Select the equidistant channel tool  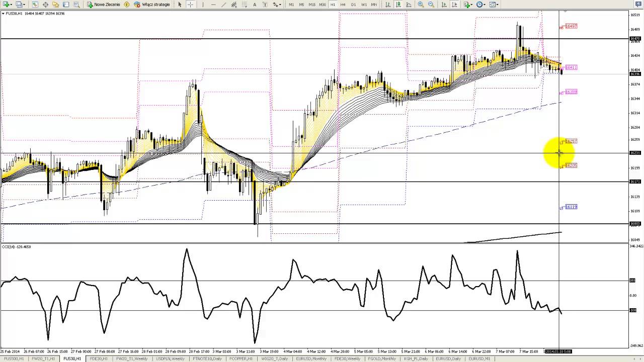tap(234, 5)
